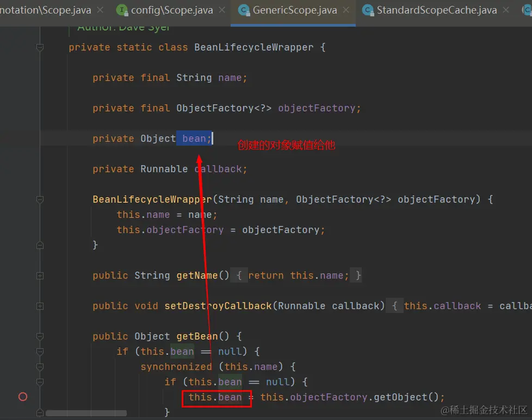532x420 pixels.
Task: Expand the folded getName() method in the gutter
Action: (x=40, y=275)
